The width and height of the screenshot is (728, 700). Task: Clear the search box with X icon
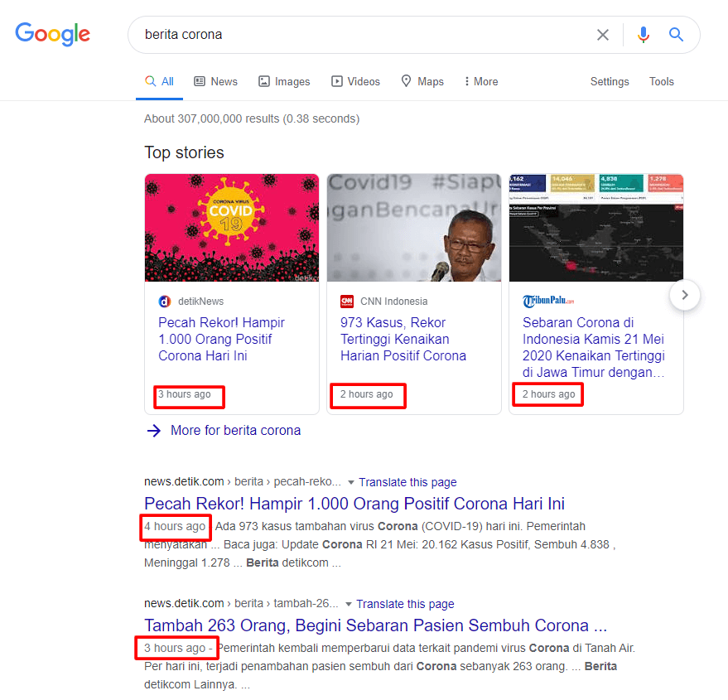point(603,35)
